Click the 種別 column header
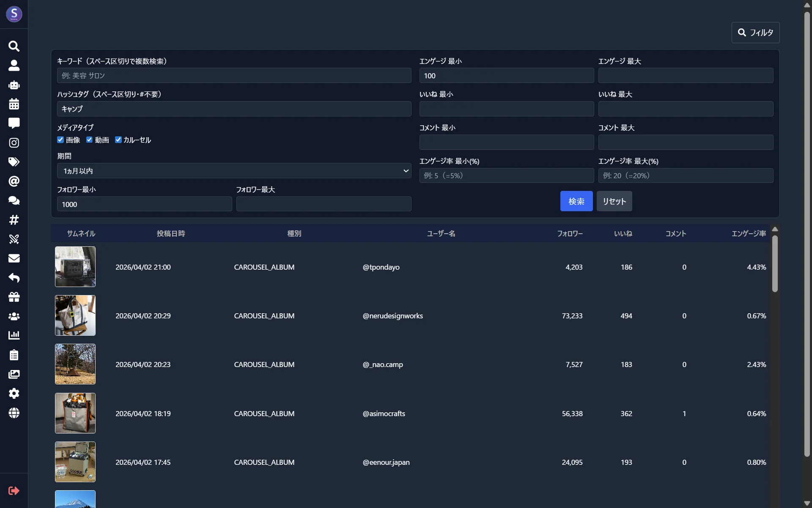 click(x=294, y=233)
